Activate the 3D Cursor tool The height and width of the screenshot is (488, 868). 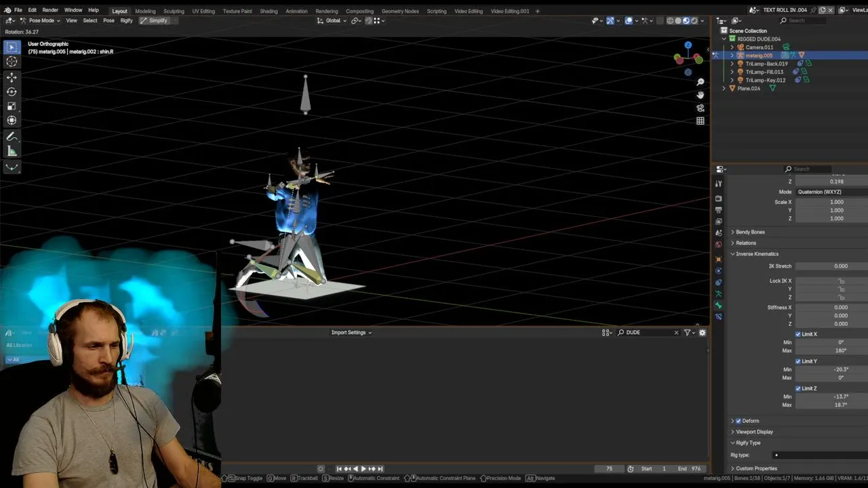click(12, 62)
